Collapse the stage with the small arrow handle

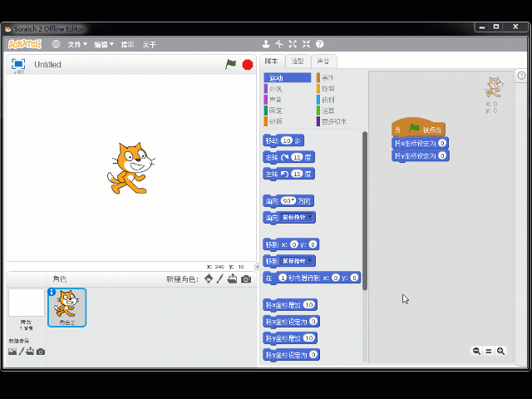[257, 267]
